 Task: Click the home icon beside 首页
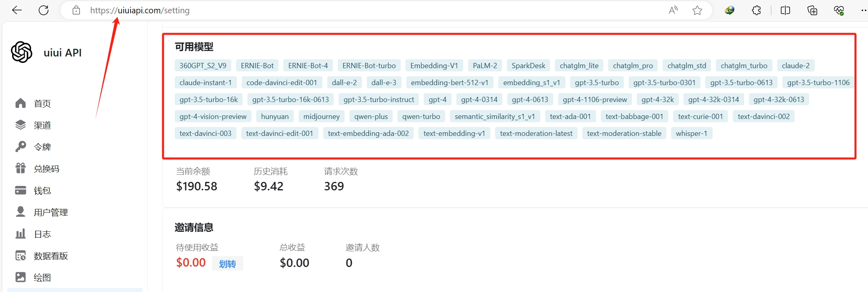click(21, 103)
